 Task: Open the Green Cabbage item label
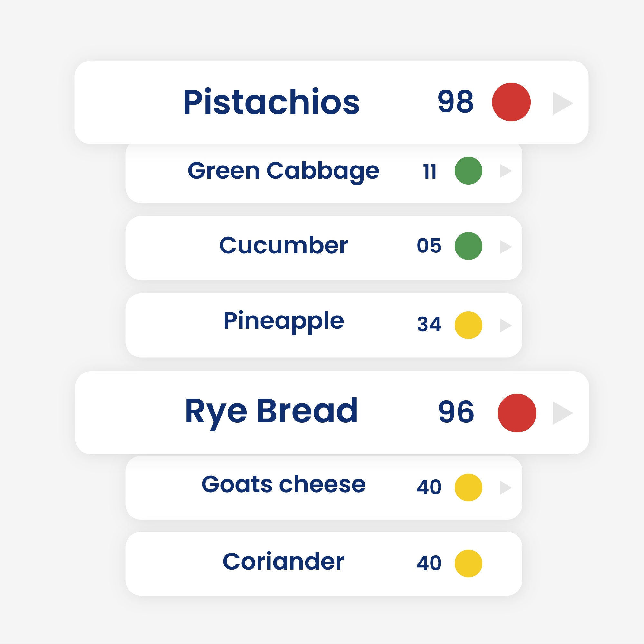tap(283, 171)
